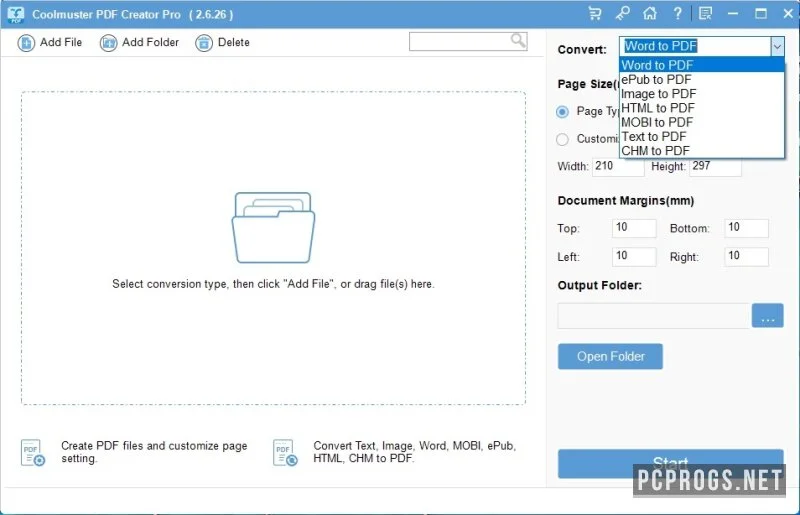Click the home icon in title bar

point(649,14)
